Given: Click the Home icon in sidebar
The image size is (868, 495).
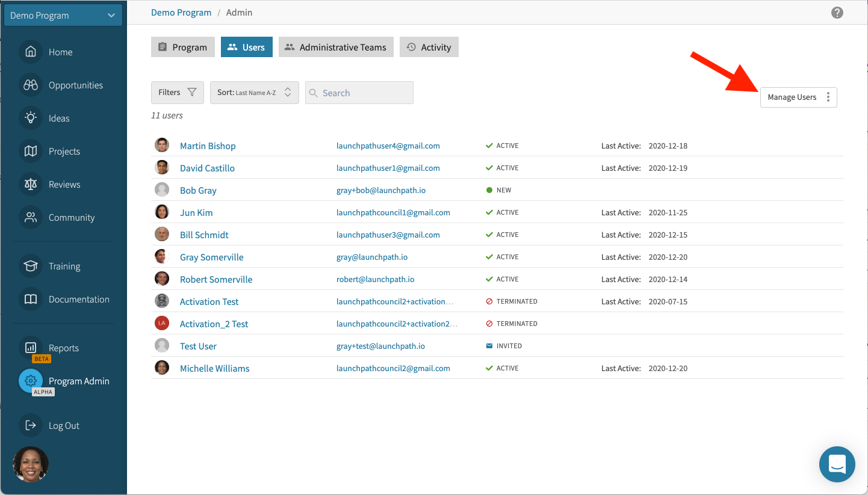Looking at the screenshot, I should pos(31,52).
